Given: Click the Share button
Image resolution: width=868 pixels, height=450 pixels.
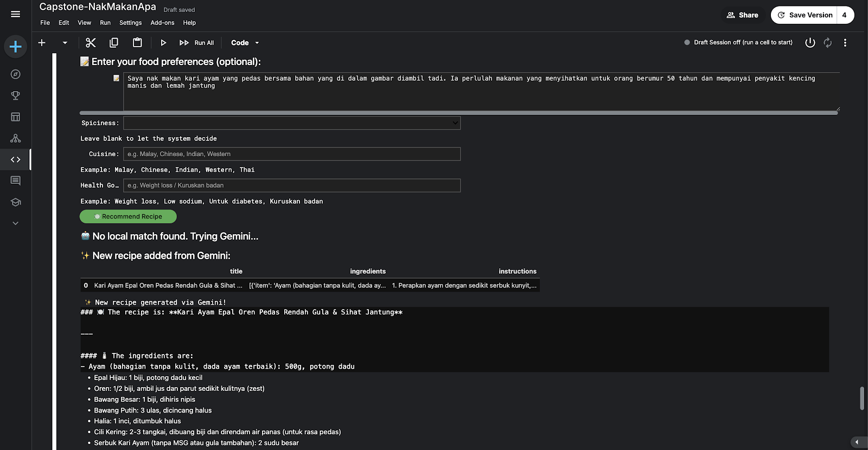Looking at the screenshot, I should 743,15.
